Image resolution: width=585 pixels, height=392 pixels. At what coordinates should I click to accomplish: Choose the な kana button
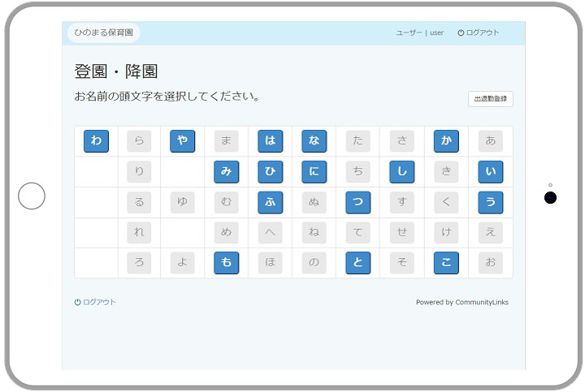[x=314, y=141]
